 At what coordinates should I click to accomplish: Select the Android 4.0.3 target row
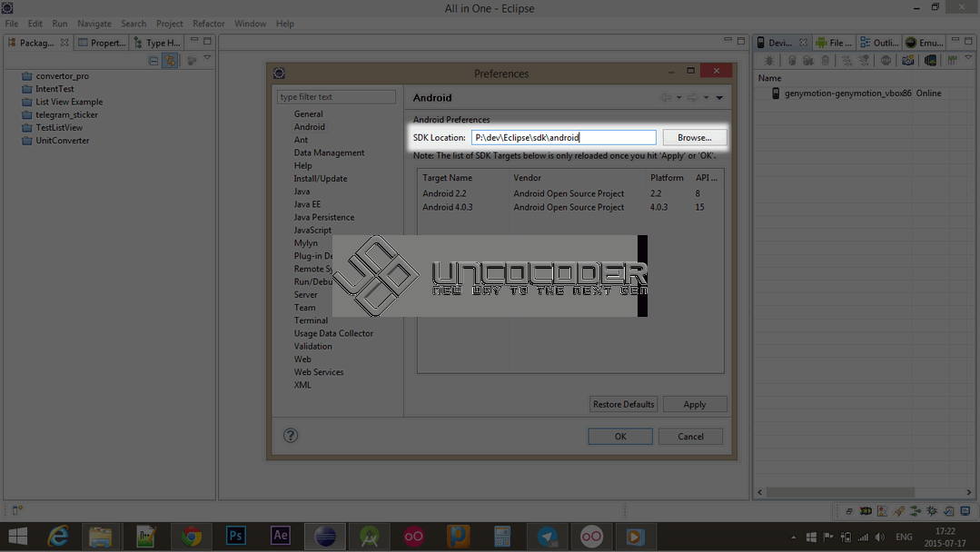[x=570, y=207]
